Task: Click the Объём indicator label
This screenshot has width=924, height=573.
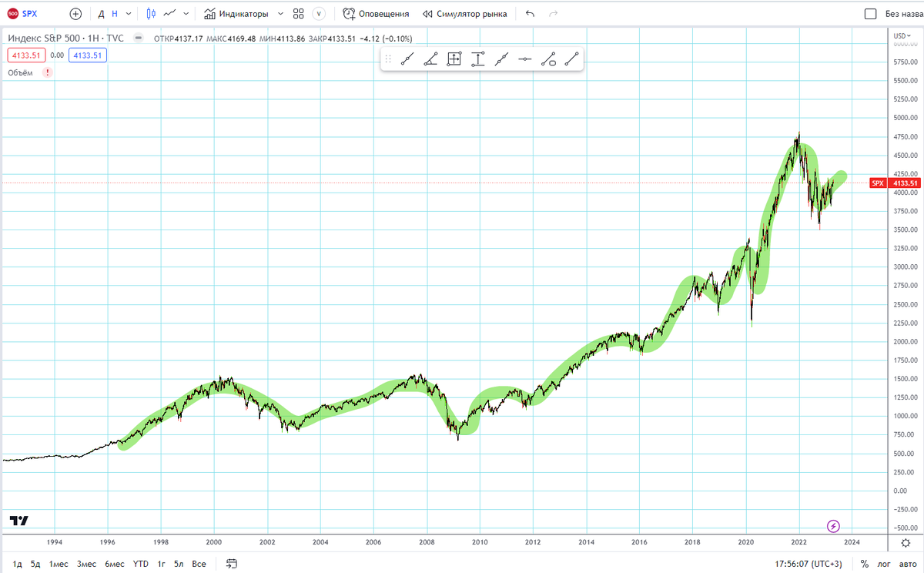Action: (20, 72)
